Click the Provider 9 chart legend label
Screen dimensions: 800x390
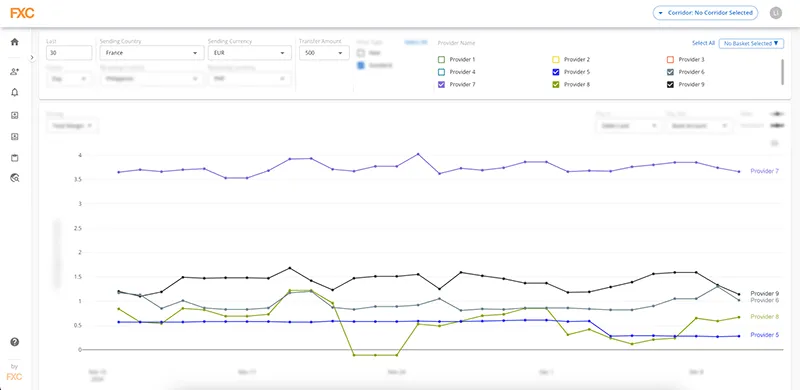(x=764, y=294)
